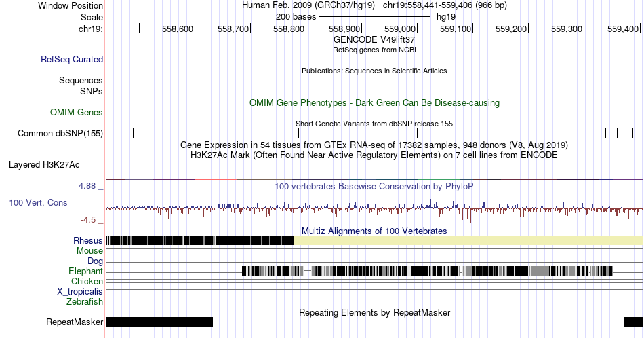Click the Rhesus black alignment block
644x338 pixels.
tap(200, 240)
